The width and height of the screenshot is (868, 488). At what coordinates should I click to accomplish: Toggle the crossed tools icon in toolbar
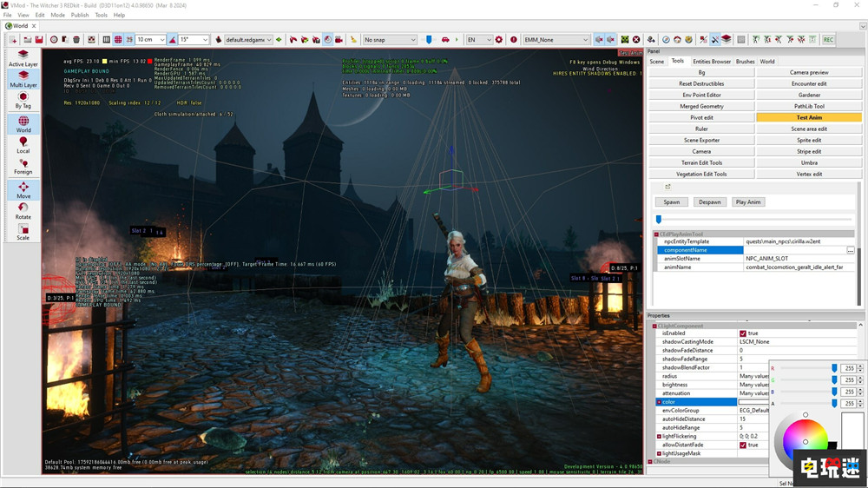coord(714,40)
